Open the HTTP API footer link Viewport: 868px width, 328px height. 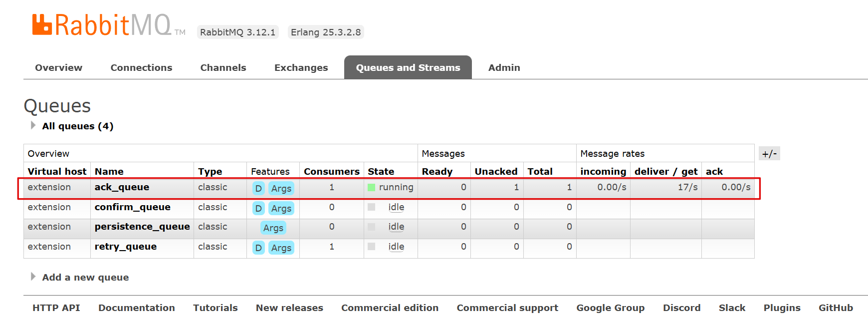[56, 308]
